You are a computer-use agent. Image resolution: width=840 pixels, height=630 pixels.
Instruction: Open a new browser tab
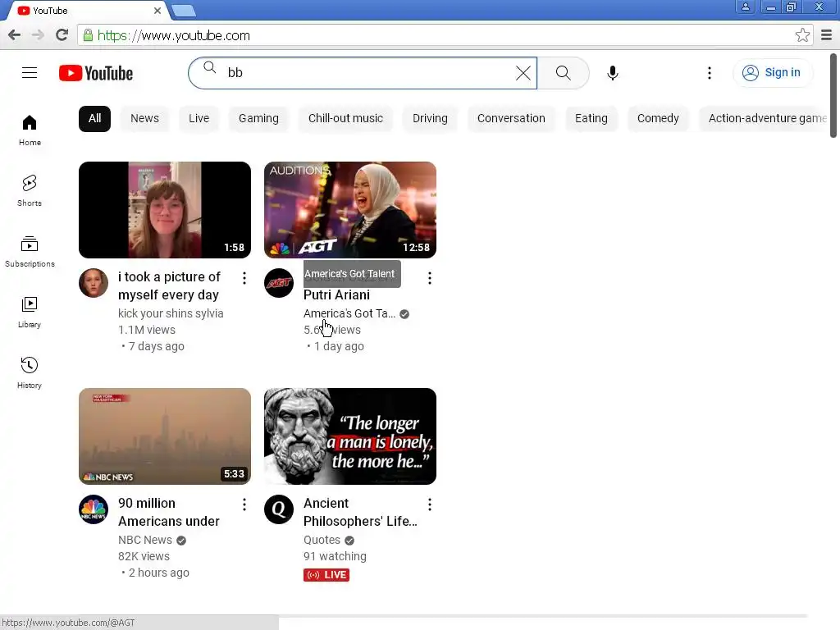point(184,11)
